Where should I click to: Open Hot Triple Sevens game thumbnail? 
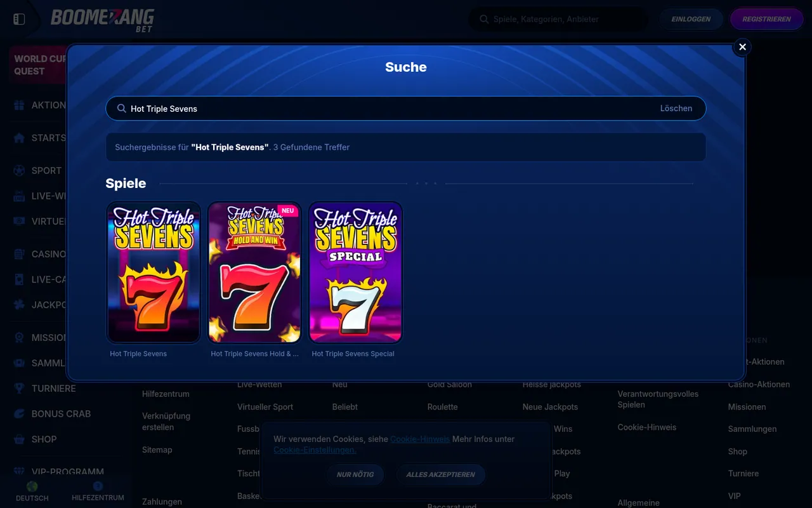pos(154,272)
